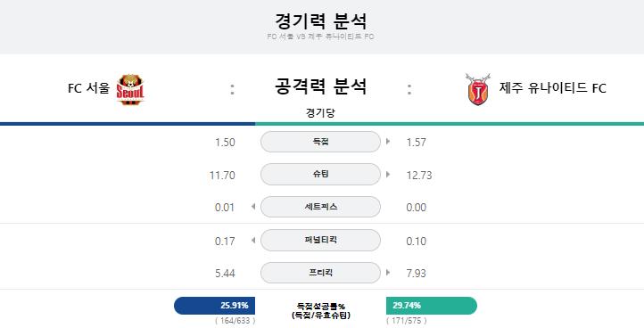
Task: Click the FC 서울 team name
Action: [x=88, y=88]
